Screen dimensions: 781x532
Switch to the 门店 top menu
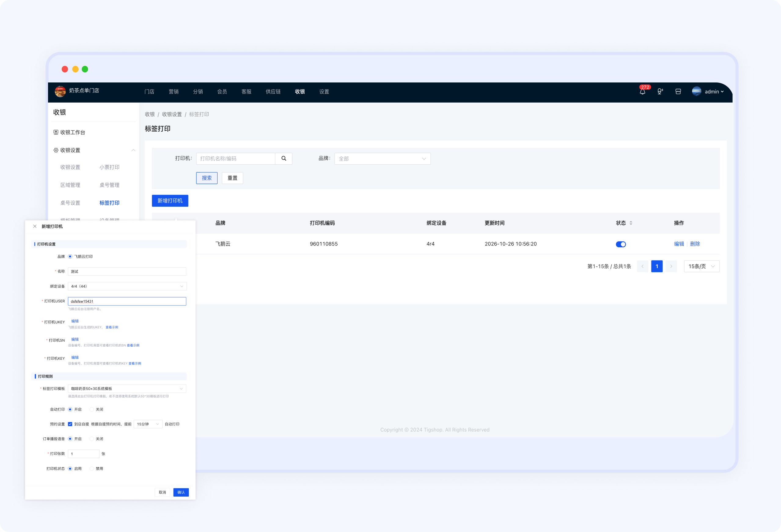click(x=149, y=92)
